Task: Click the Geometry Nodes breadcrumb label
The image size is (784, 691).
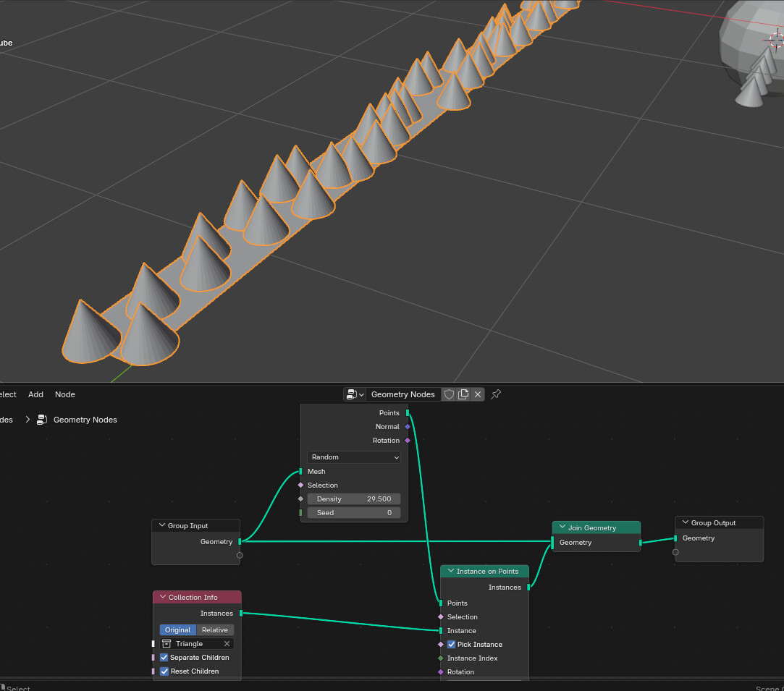Action: [x=85, y=420]
